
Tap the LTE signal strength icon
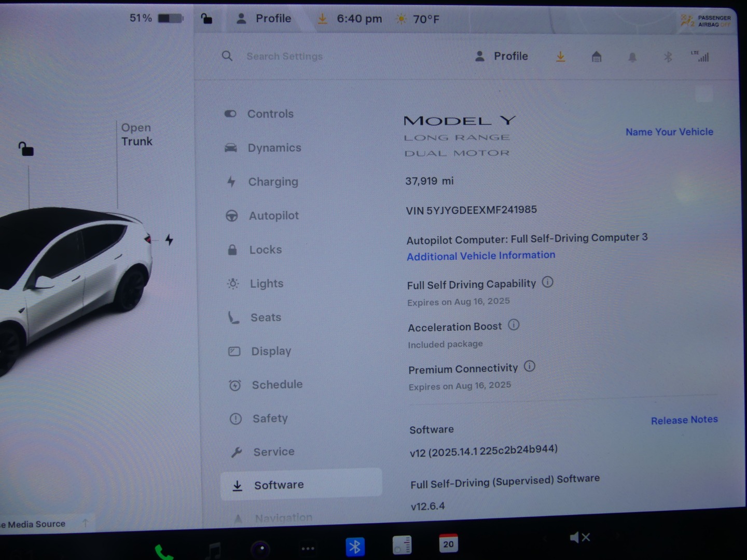point(700,56)
